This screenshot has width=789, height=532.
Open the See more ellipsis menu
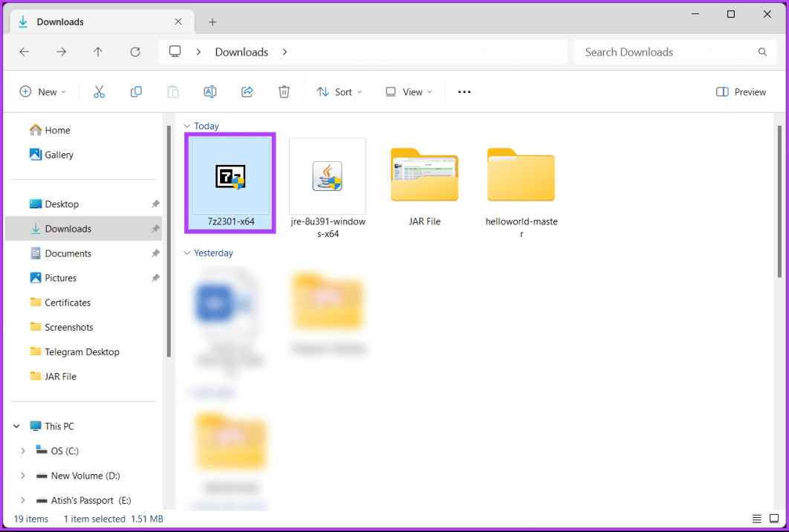pyautogui.click(x=464, y=91)
